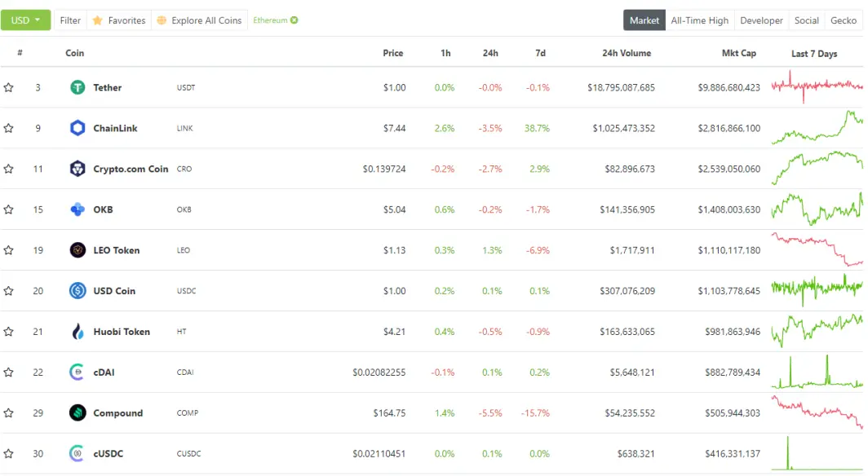Click Compound's -15.7% seven-day change
The width and height of the screenshot is (868, 476).
(535, 413)
